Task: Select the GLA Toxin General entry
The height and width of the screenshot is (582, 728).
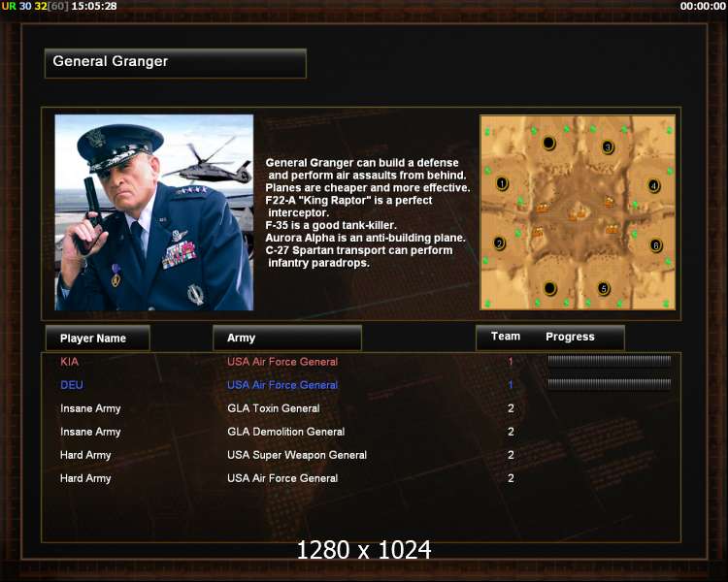Action: click(x=274, y=408)
